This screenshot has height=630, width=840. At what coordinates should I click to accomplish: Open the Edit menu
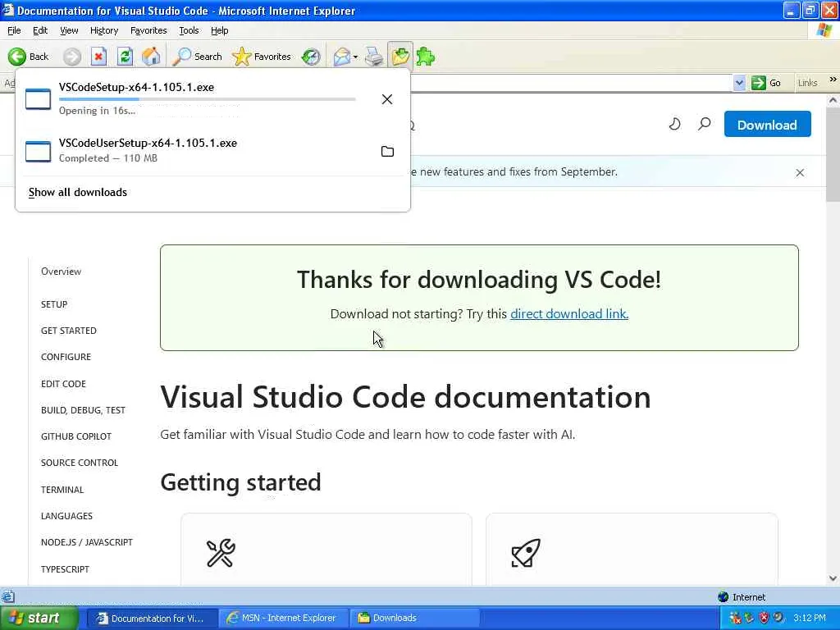click(40, 30)
